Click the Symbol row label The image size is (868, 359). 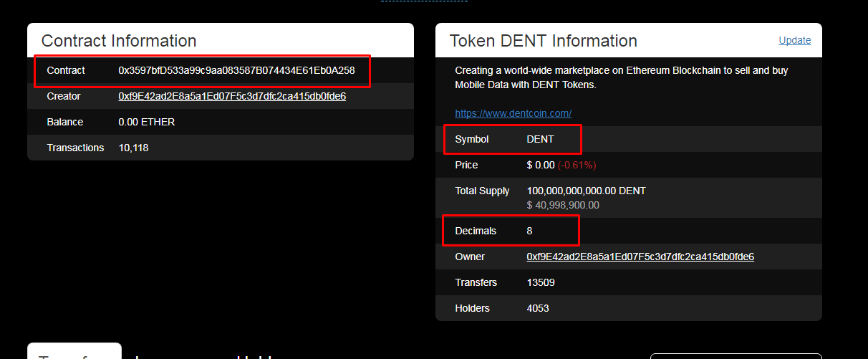(472, 139)
